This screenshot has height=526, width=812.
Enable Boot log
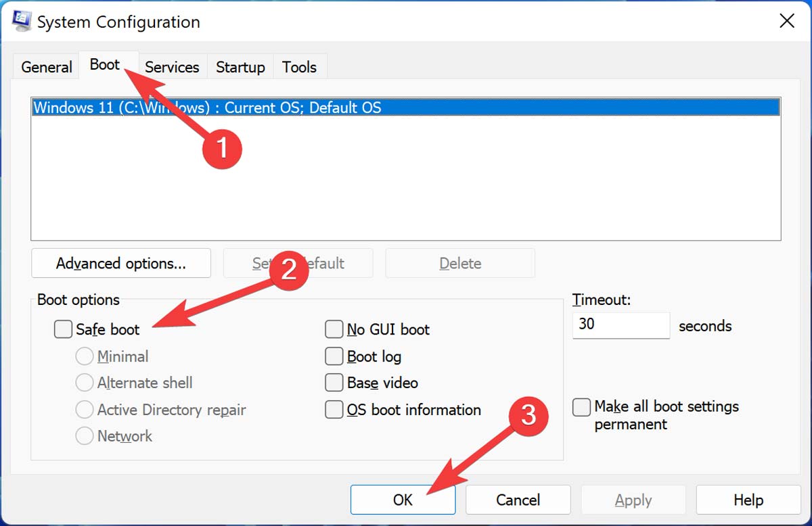(334, 356)
